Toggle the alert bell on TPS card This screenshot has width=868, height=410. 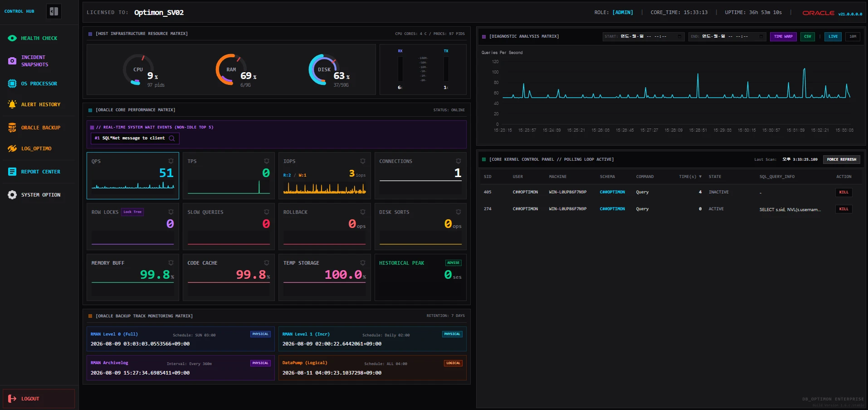(x=267, y=161)
